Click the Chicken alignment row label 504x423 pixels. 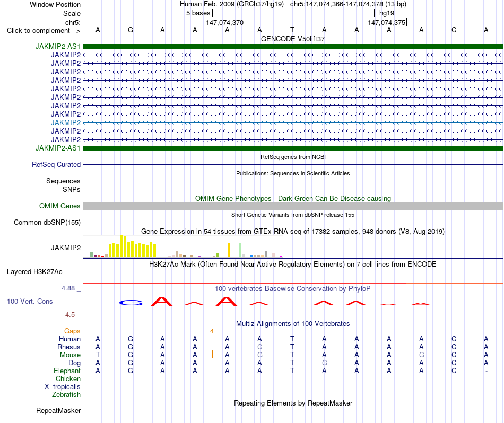click(x=68, y=379)
